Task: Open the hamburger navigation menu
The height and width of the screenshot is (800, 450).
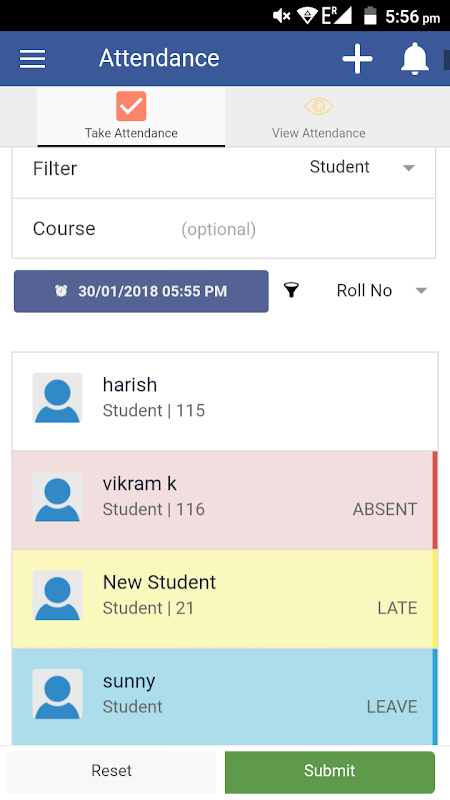Action: pos(32,59)
